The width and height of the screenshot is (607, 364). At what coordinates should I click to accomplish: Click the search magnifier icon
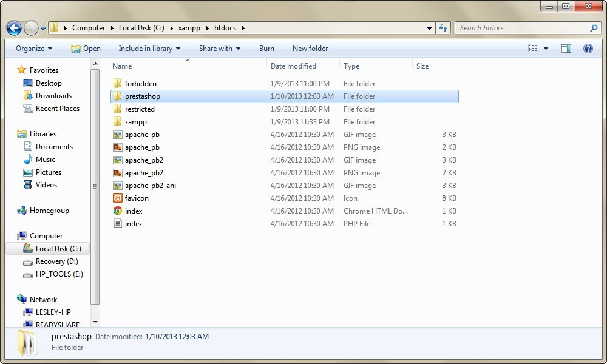tap(594, 28)
